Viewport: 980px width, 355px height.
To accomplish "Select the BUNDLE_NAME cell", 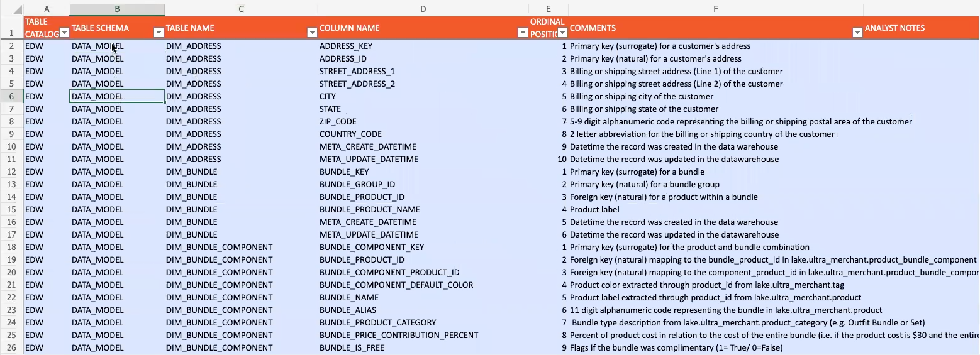I will [423, 297].
